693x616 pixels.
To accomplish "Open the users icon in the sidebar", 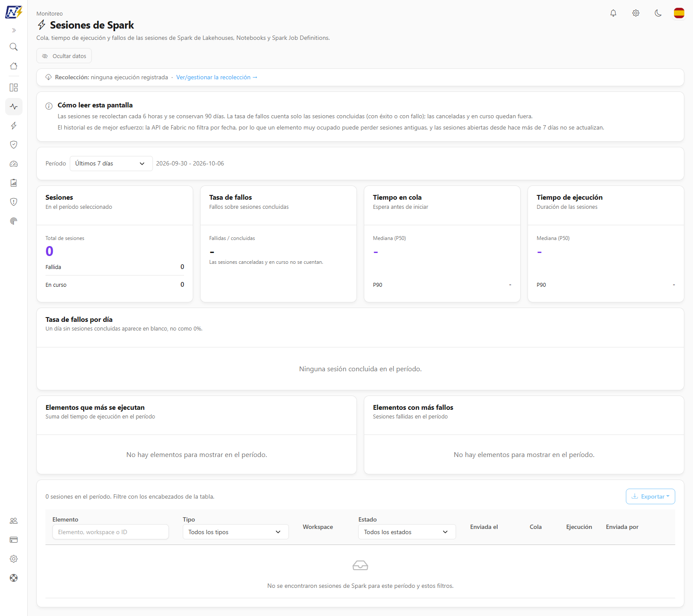I will pyautogui.click(x=14, y=521).
